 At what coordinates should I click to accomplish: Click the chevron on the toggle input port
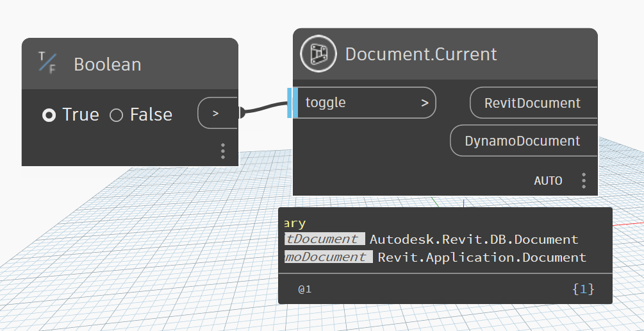click(424, 103)
